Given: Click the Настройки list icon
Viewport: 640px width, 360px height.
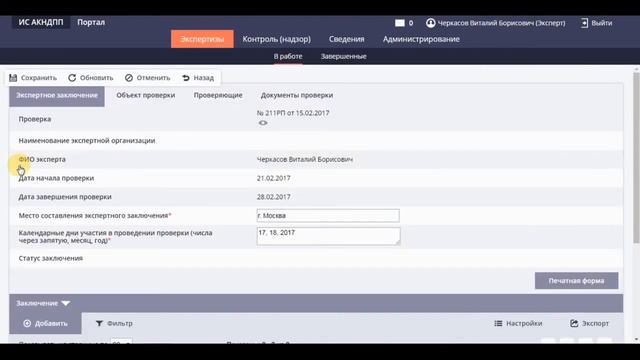Looking at the screenshot, I should (498, 323).
